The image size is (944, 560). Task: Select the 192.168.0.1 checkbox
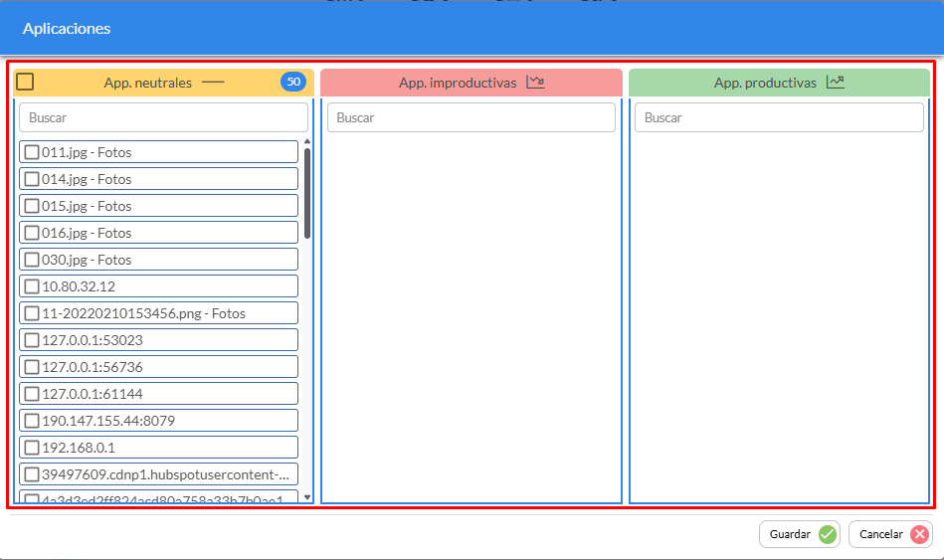32,448
